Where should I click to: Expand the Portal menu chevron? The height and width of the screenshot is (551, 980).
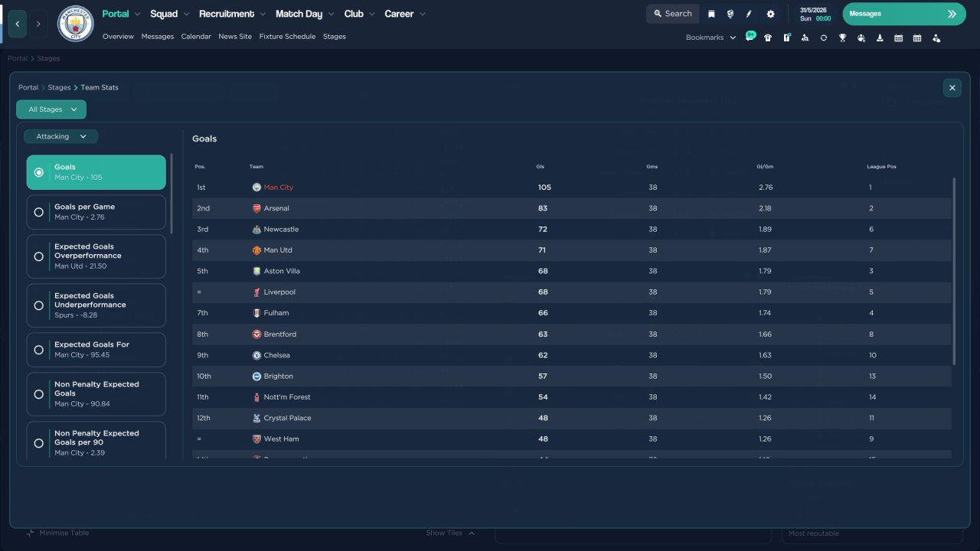pyautogui.click(x=137, y=14)
